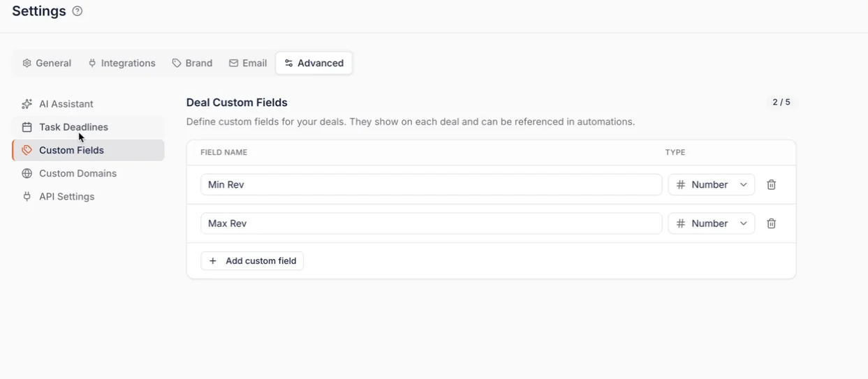Viewport: 868px width, 379px height.
Task: Click the 2 / 5 field count badge
Action: pos(781,103)
